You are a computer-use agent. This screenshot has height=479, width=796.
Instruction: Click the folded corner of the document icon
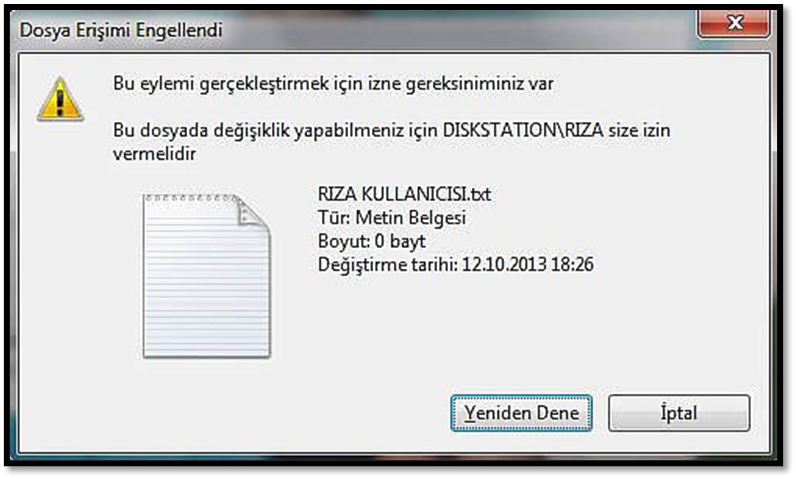tap(252, 211)
